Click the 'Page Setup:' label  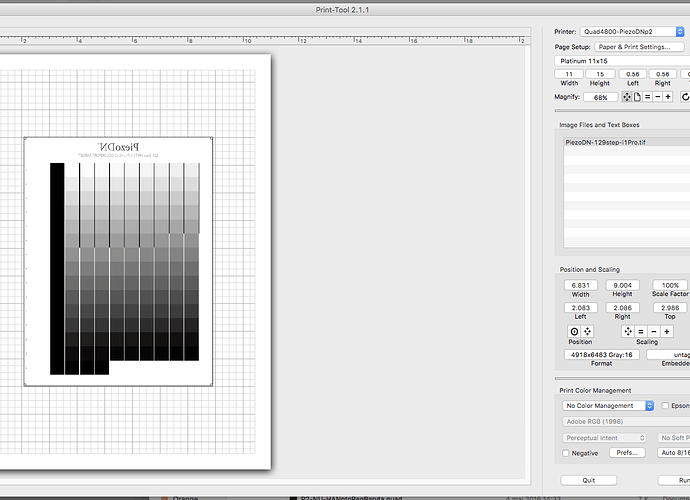573,47
